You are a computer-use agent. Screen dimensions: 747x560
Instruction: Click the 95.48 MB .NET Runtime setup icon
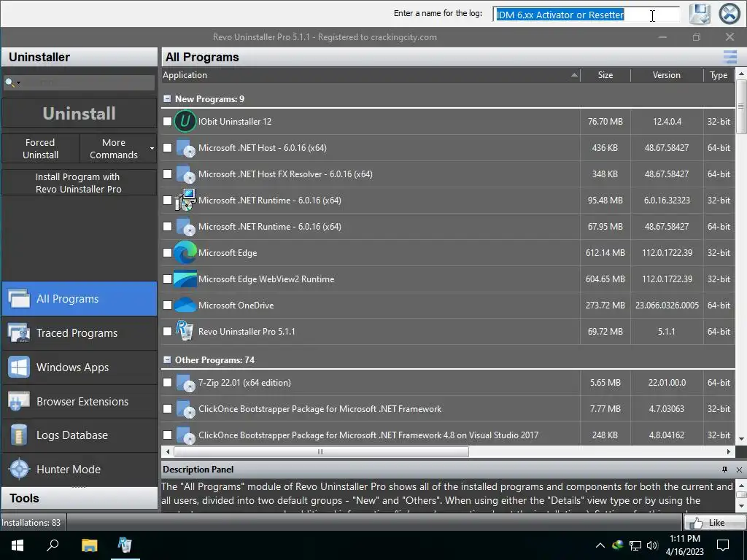coord(185,200)
